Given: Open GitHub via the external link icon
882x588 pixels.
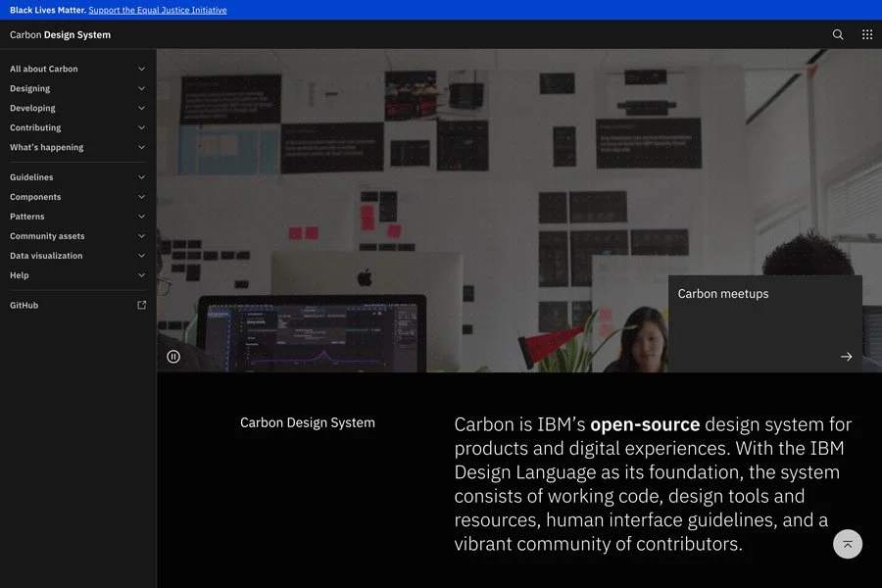Looking at the screenshot, I should [140, 304].
